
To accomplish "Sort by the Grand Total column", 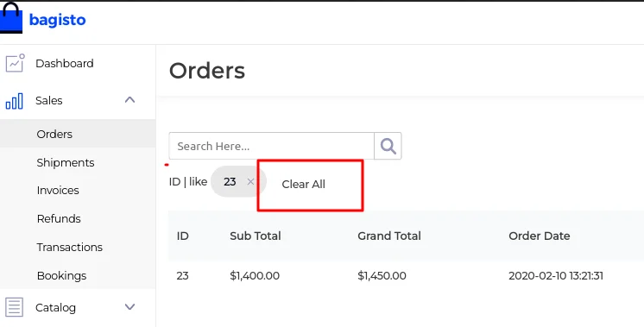I will tap(389, 236).
